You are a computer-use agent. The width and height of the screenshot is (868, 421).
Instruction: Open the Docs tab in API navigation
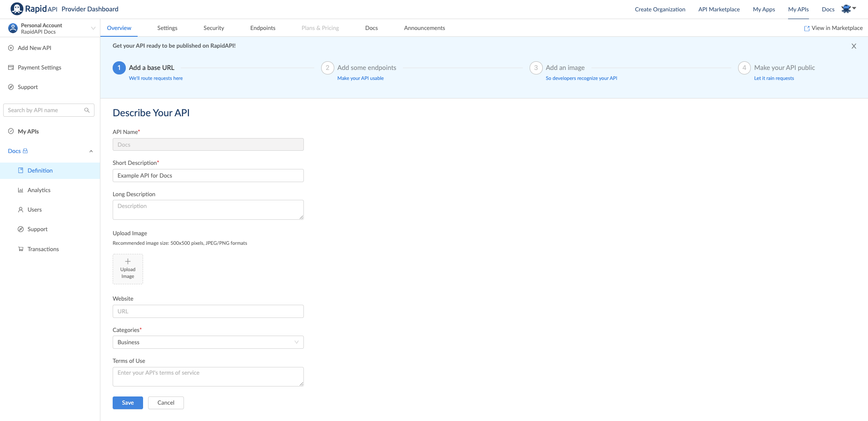(x=371, y=28)
